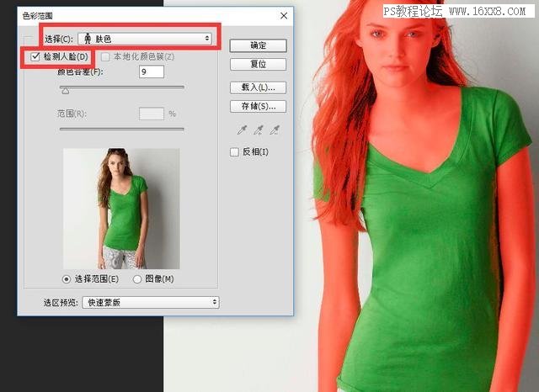Click the 颜色容差 value field
The width and height of the screenshot is (539, 392).
(x=152, y=72)
